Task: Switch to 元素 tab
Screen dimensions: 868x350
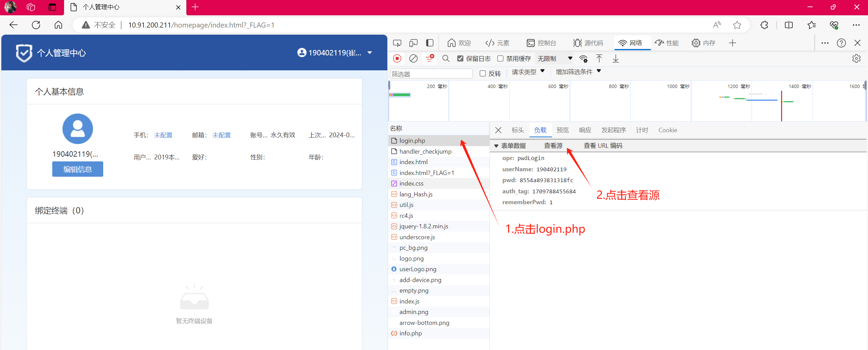Action: point(497,43)
